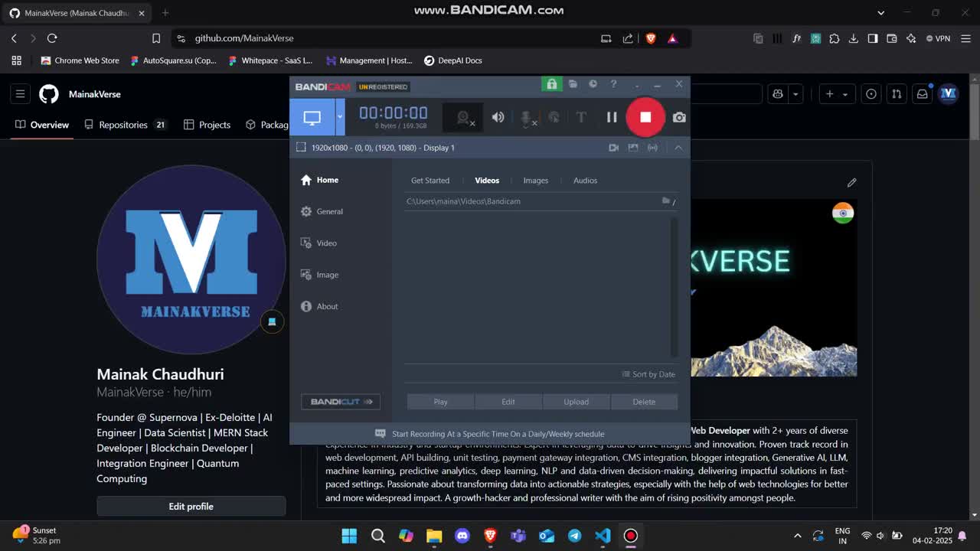This screenshot has height=551, width=980.
Task: Toggle webcam overlay in Bandicam
Action: (464, 118)
